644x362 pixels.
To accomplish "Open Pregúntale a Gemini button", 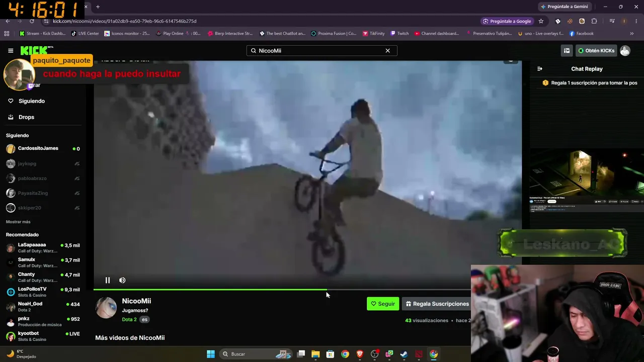I will coord(564,7).
